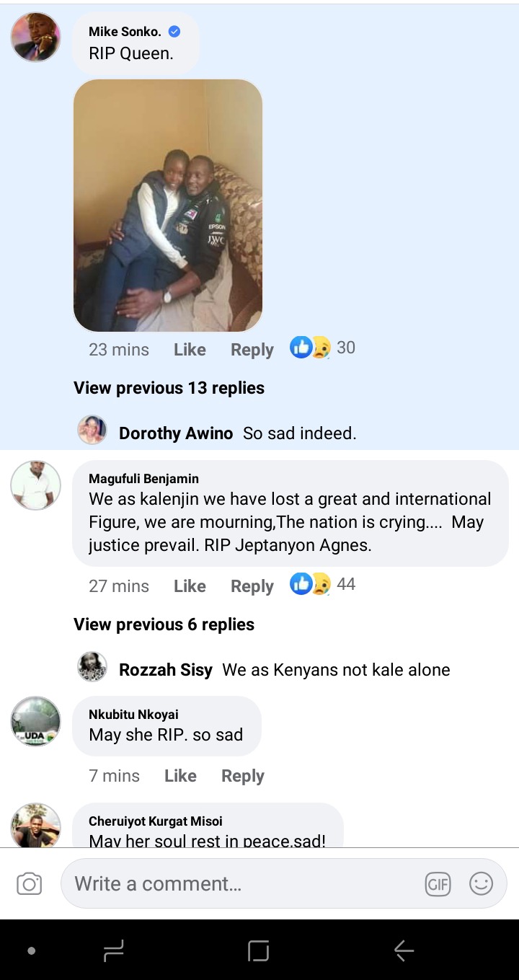View reactions on Magufuli Benjamin's comment
This screenshot has height=980, width=519.
pyautogui.click(x=322, y=584)
